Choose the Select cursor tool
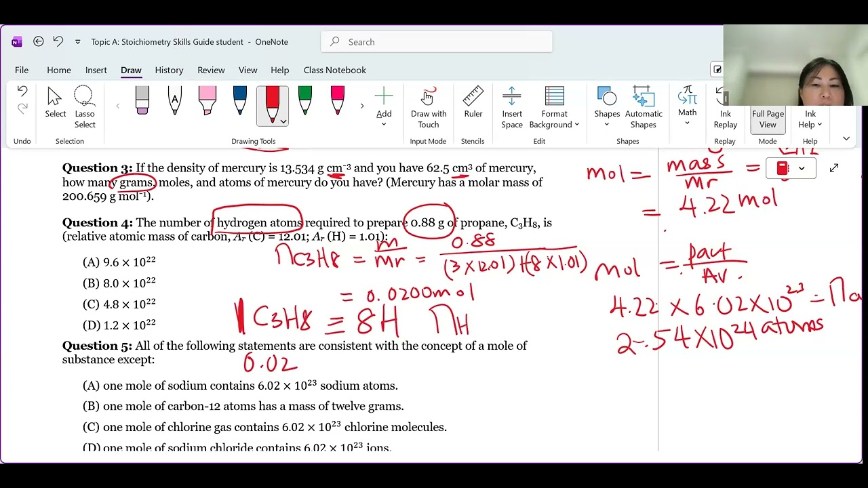This screenshot has width=868, height=488. tap(56, 103)
